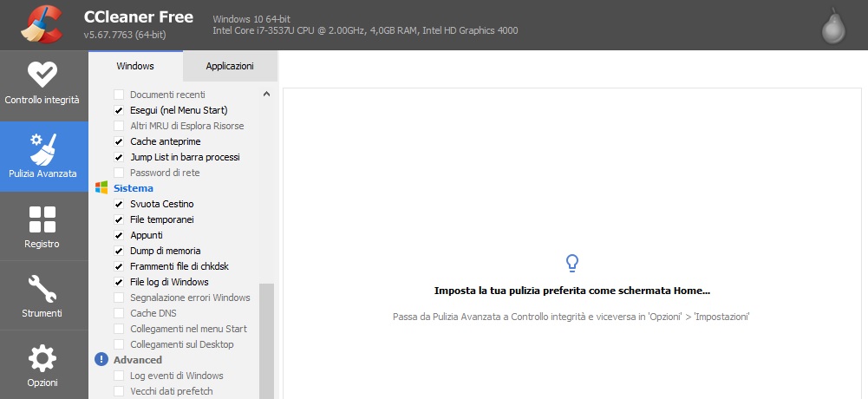The image size is (868, 399).
Task: Click the Advanced section header
Action: [137, 360]
